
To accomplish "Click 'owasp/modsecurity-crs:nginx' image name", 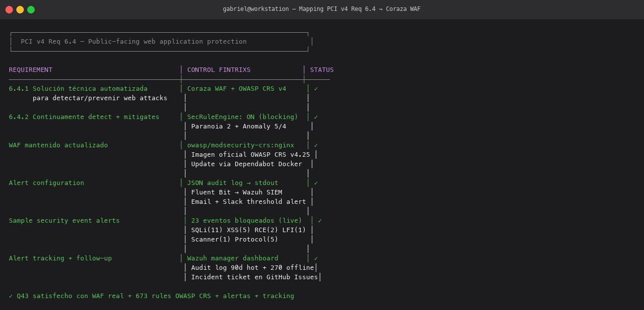I will click(241, 145).
